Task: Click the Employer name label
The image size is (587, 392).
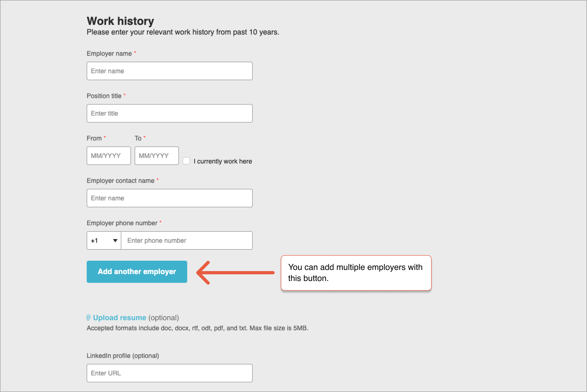Action: (109, 53)
